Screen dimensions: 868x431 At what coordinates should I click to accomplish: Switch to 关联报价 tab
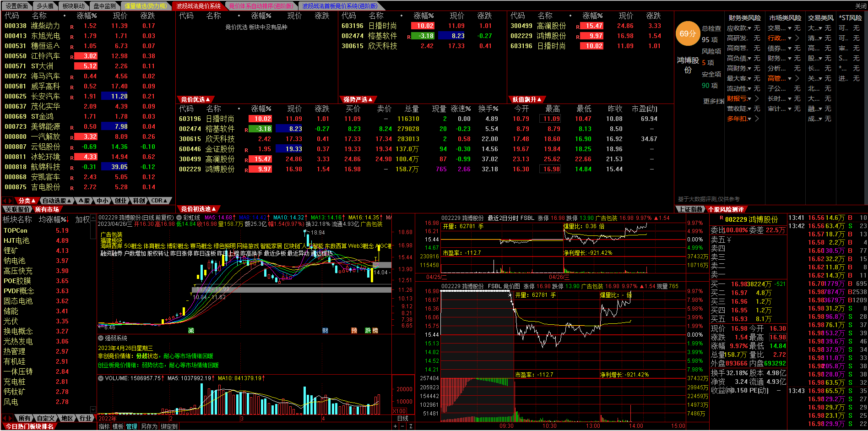pyautogui.click(x=18, y=209)
